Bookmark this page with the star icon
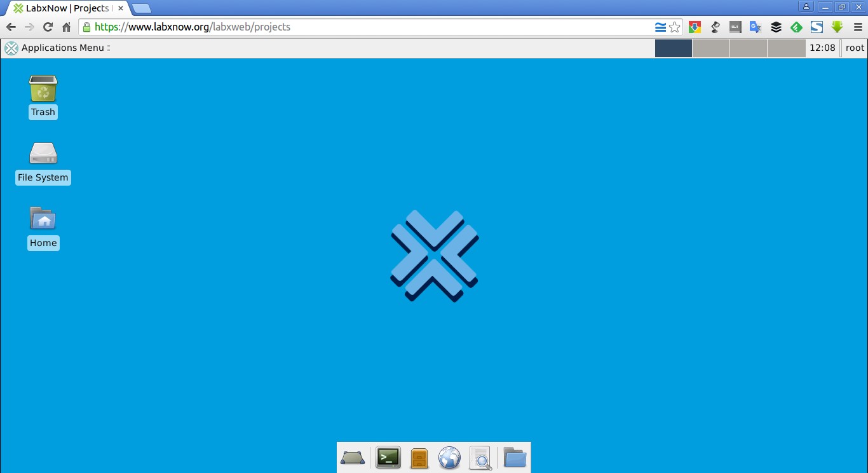Screen dimensions: 868x473 point(675,27)
